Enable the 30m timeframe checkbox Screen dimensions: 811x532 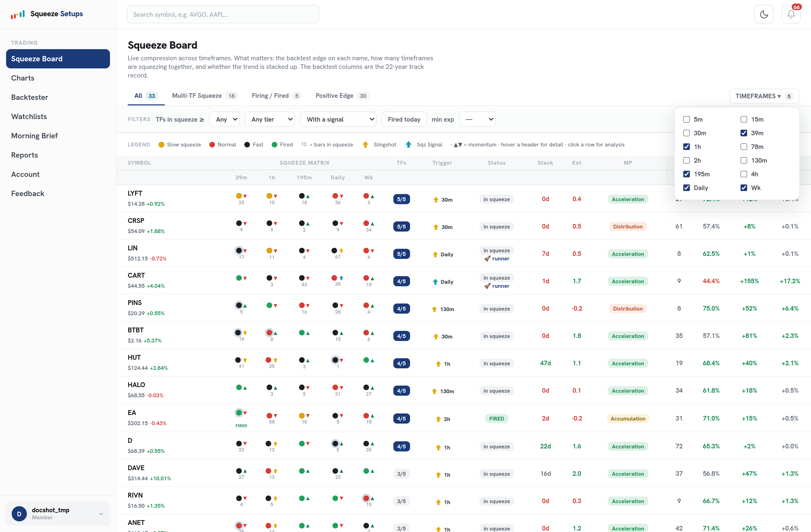687,133
